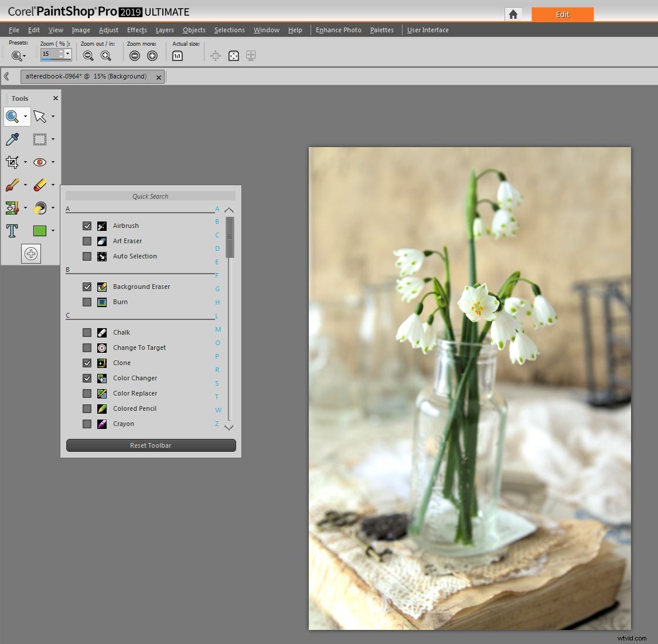Select the Red Eye tool
658x644 pixels.
coord(40,162)
